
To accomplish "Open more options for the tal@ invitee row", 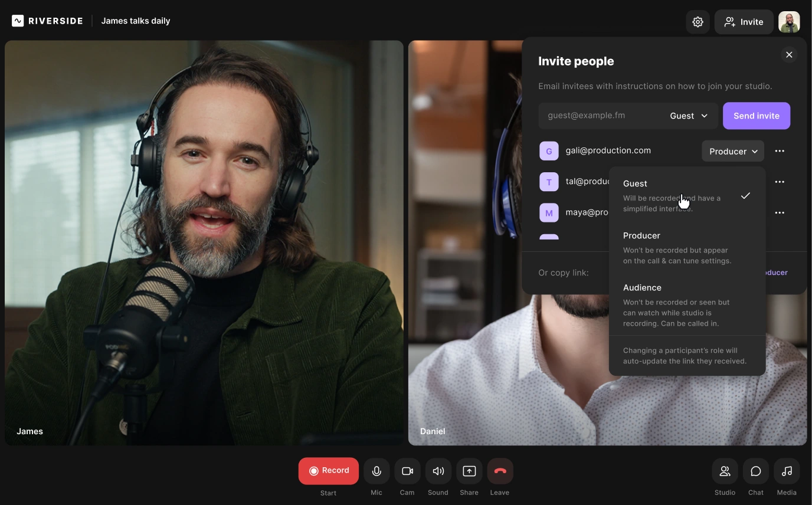I will [780, 182].
